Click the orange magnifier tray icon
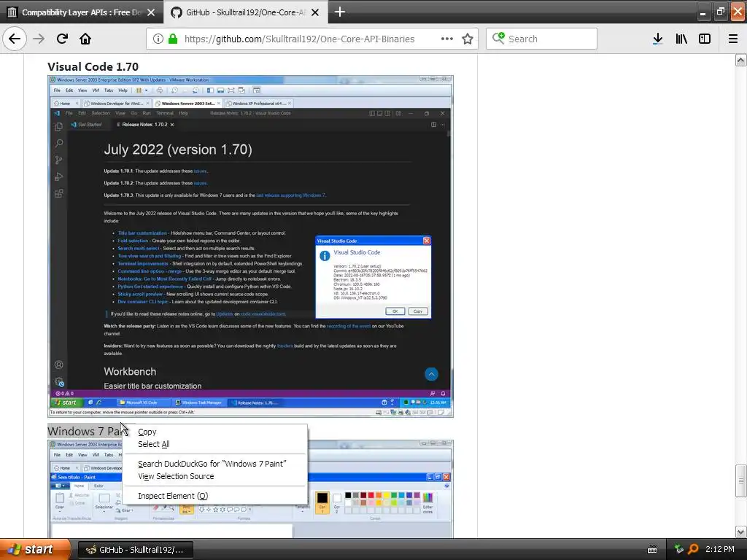 point(694,549)
